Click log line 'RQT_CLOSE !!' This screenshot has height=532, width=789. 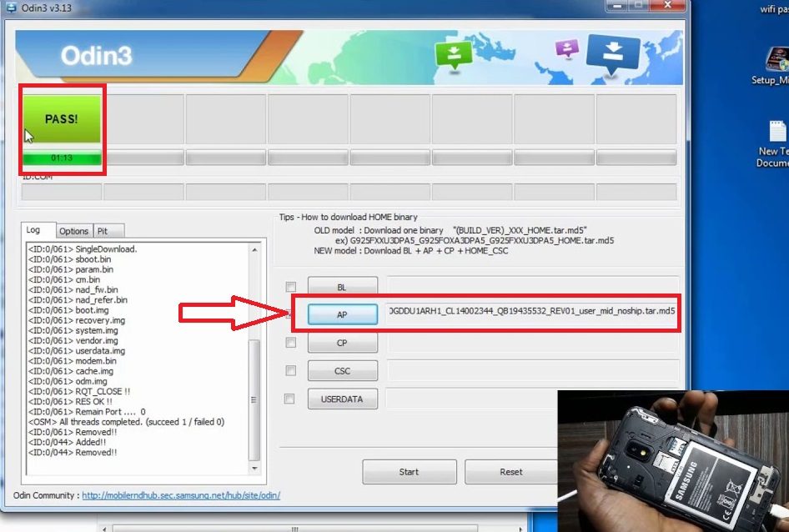tap(79, 391)
